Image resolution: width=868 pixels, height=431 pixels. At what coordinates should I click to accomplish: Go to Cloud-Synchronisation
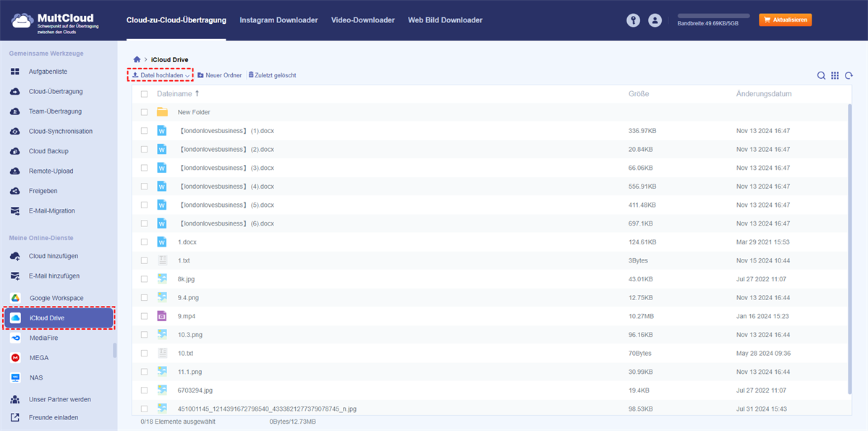click(61, 132)
